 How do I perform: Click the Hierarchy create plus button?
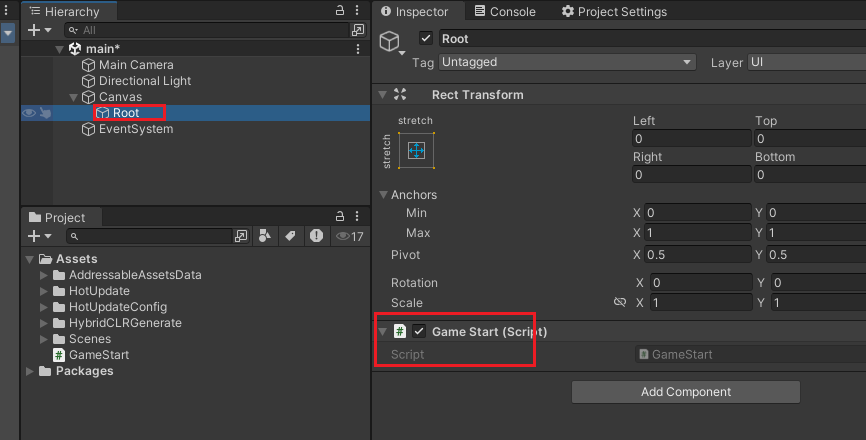34,30
